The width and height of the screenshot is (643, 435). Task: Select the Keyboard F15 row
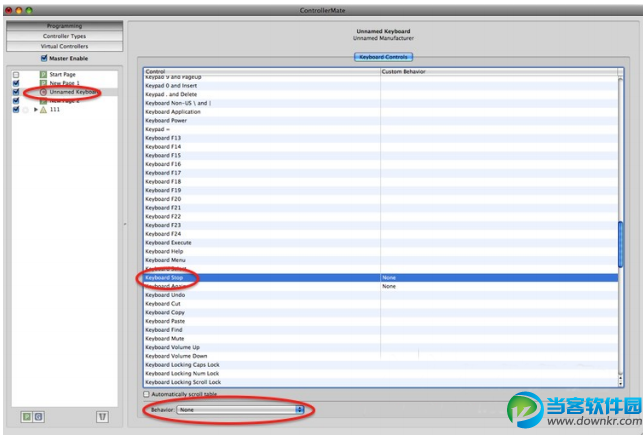point(381,155)
